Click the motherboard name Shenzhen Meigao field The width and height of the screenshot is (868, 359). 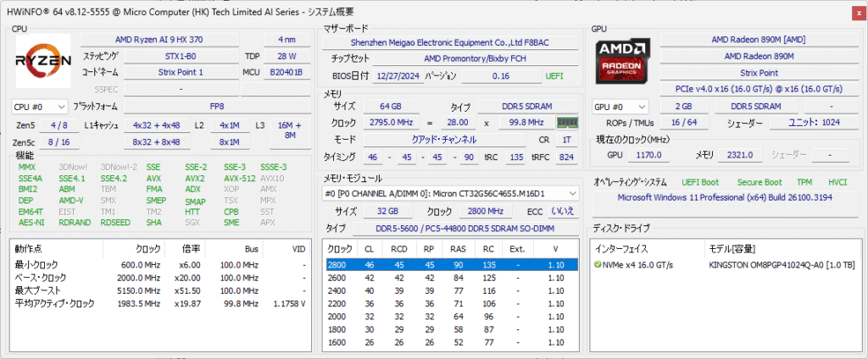[450, 42]
